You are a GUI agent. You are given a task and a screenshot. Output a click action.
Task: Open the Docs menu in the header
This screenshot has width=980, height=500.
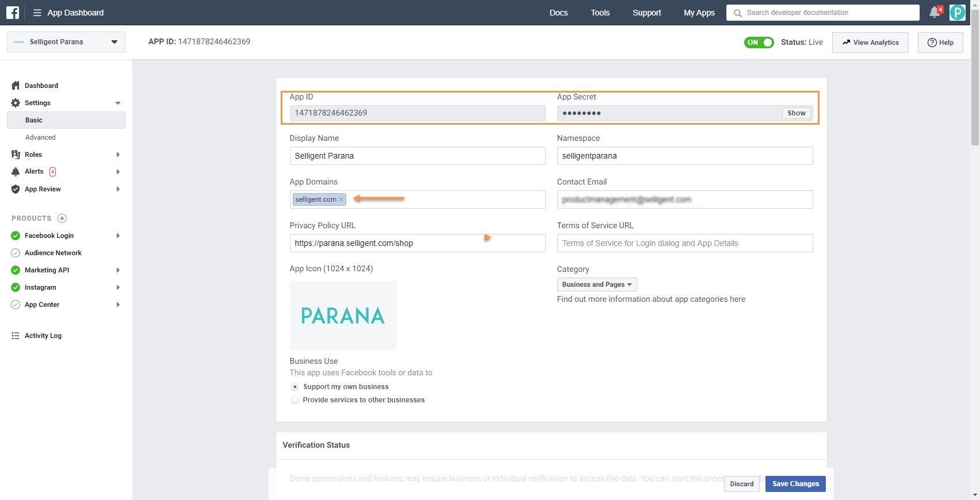point(558,13)
